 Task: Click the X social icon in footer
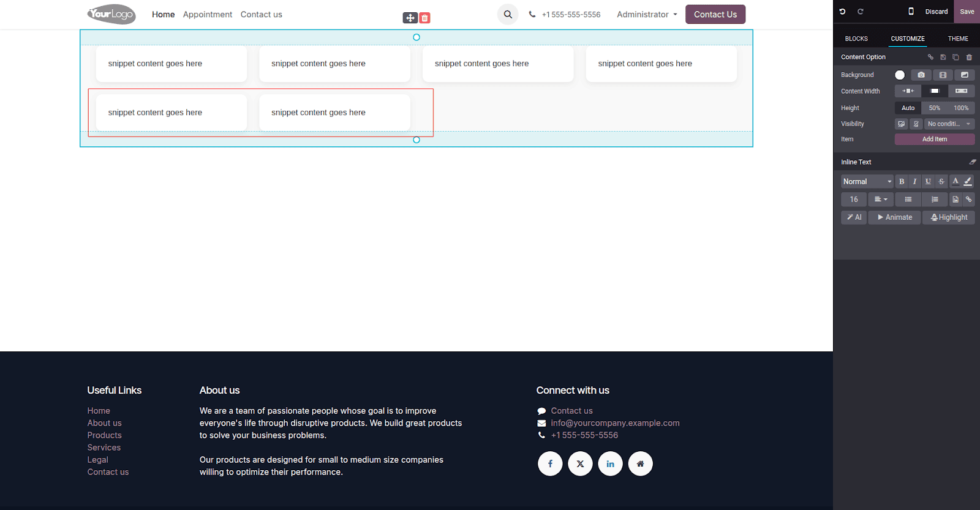[580, 464]
